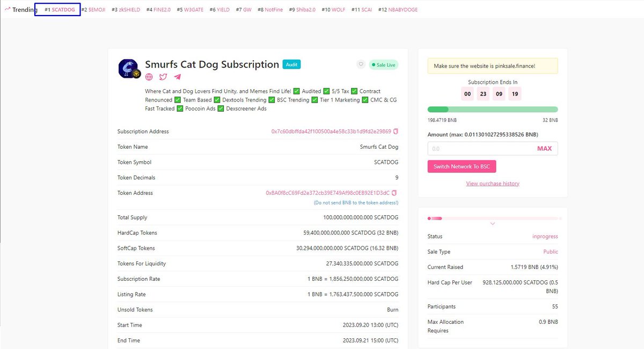Click the Smurfs Cat Dog token logo
The width and height of the screenshot is (644, 349).
(x=129, y=69)
